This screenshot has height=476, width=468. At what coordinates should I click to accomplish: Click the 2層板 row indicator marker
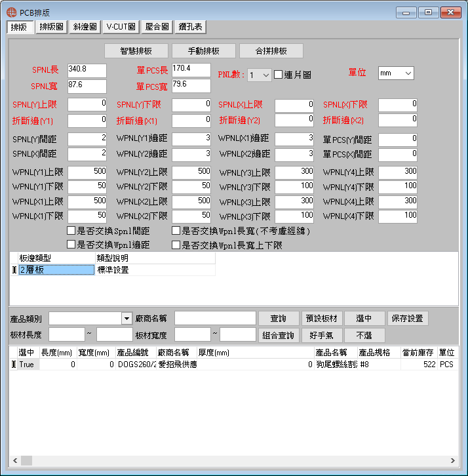14,270
